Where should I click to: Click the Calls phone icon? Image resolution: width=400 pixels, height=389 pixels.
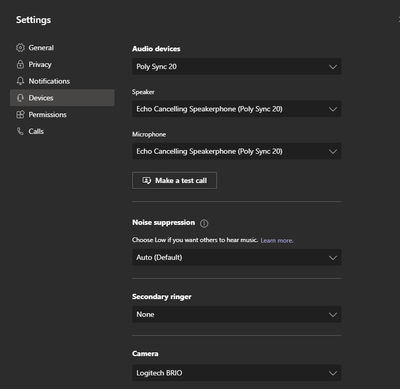pos(20,131)
